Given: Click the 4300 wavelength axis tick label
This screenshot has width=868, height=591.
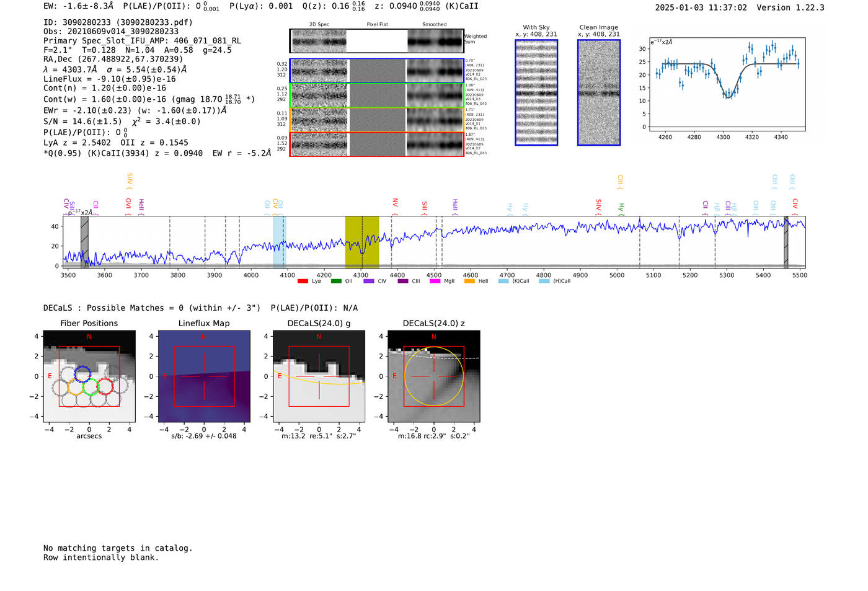Looking at the screenshot, I should (361, 275).
